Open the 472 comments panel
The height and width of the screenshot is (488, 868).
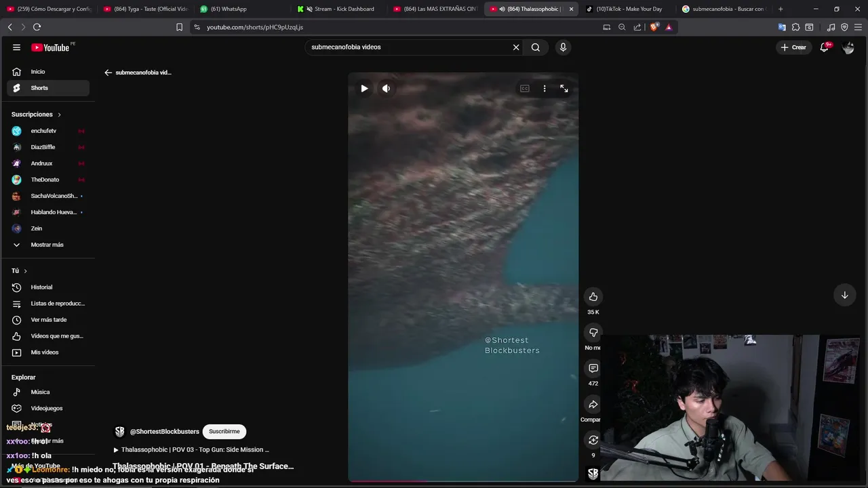(593, 369)
